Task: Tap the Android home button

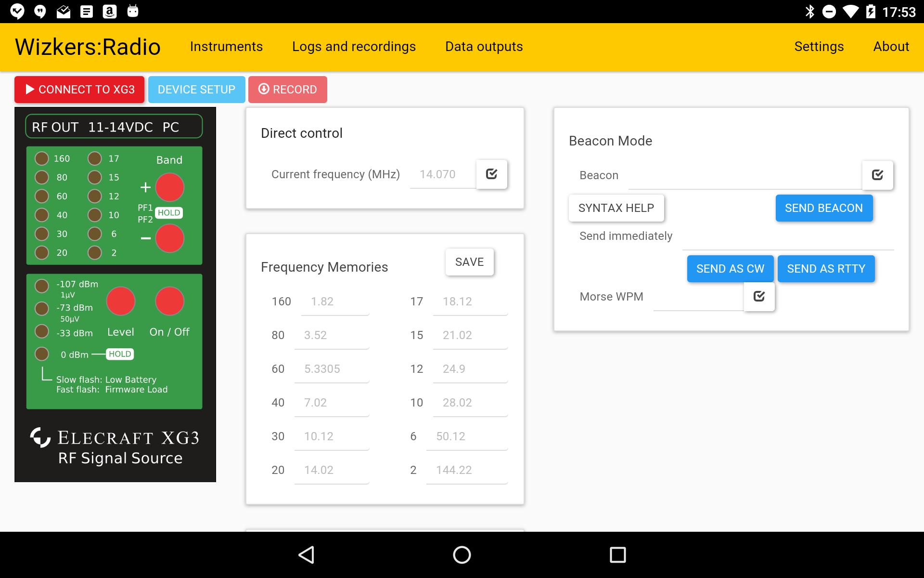Action: tap(462, 555)
